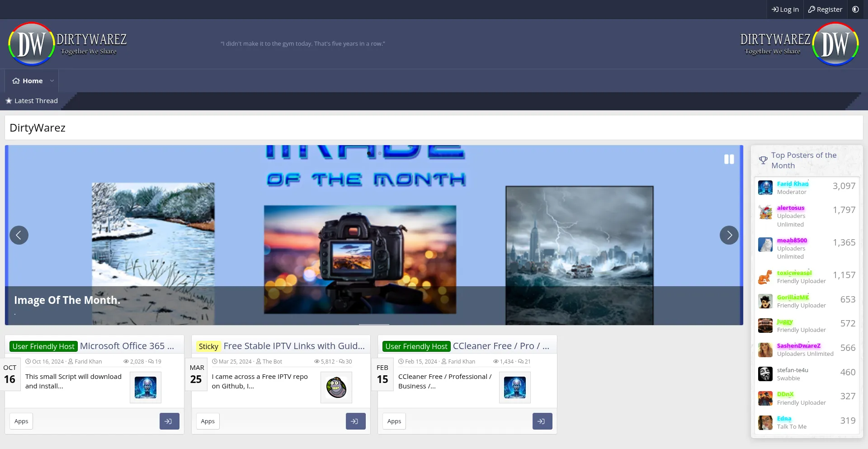Open The Bot author link on IPTV card
Viewport: 868px width, 449px height.
pos(272,362)
